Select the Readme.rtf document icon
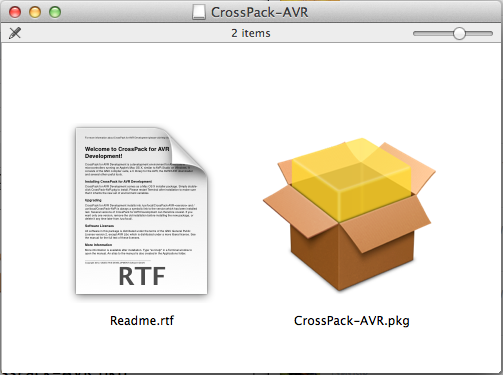 142,211
